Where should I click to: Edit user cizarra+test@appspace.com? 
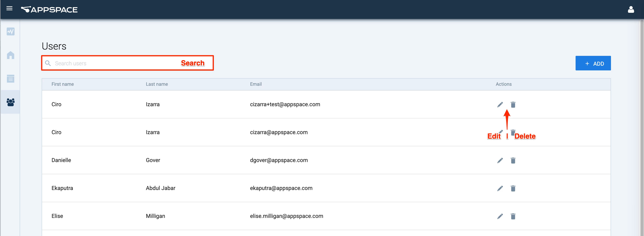coord(500,104)
